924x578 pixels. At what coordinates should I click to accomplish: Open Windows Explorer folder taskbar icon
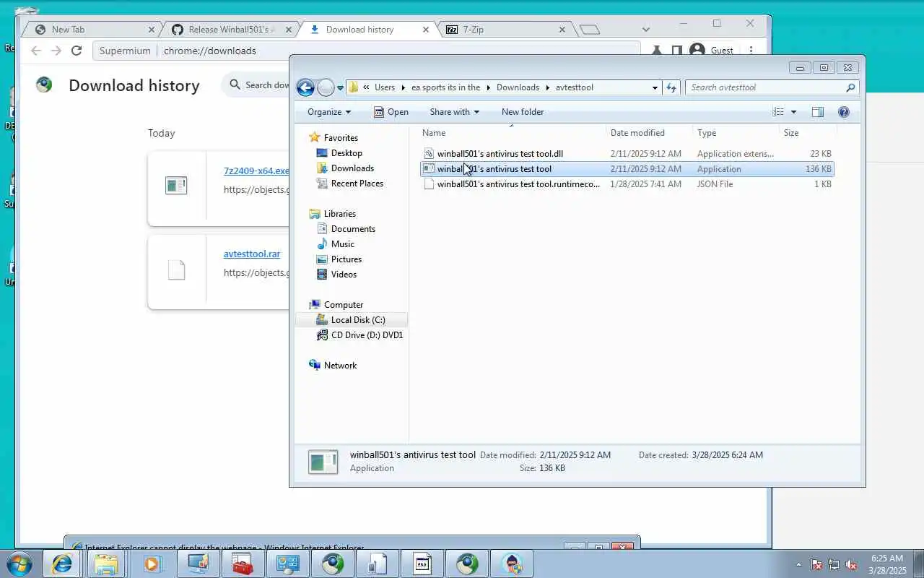106,564
